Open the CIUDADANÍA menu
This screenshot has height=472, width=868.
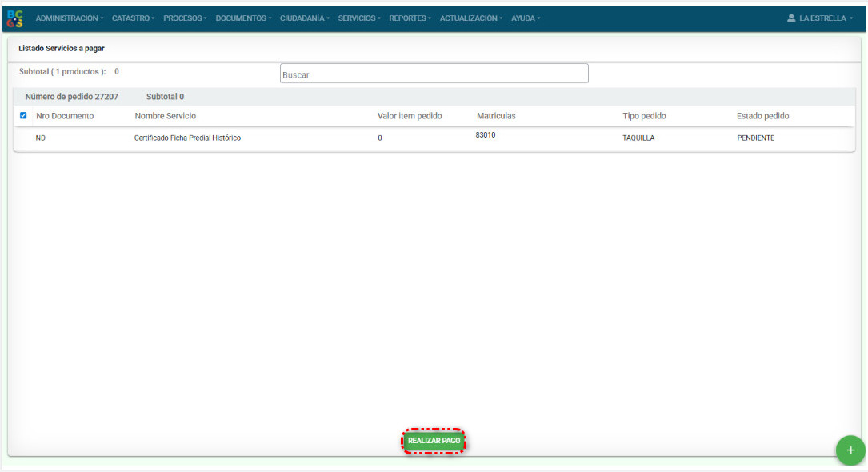coord(304,18)
